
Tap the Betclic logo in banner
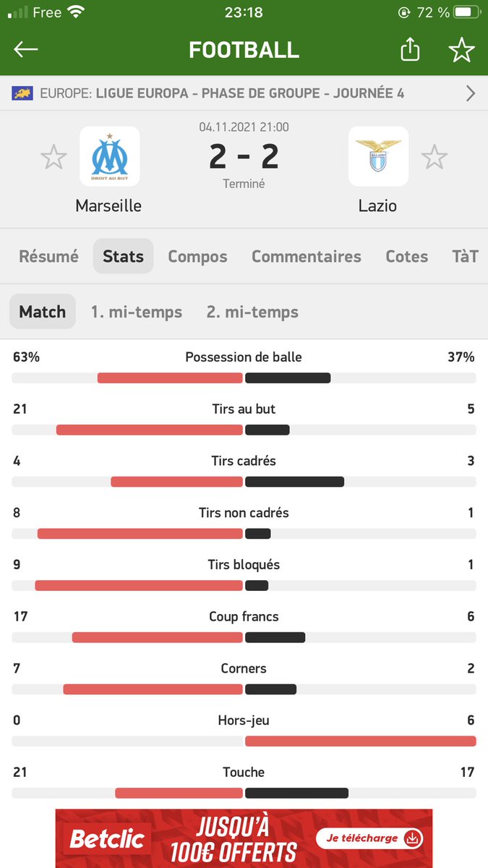[x=106, y=839]
